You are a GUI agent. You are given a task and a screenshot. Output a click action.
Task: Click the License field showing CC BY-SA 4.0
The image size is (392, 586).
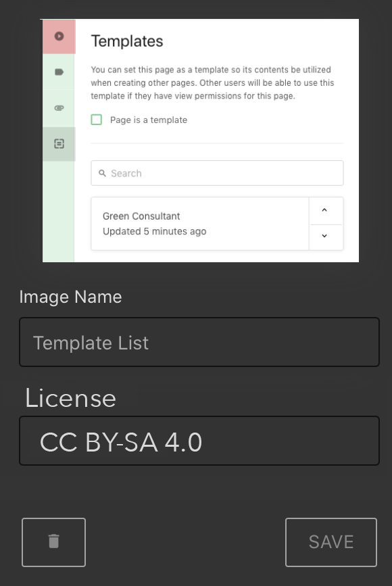point(199,441)
